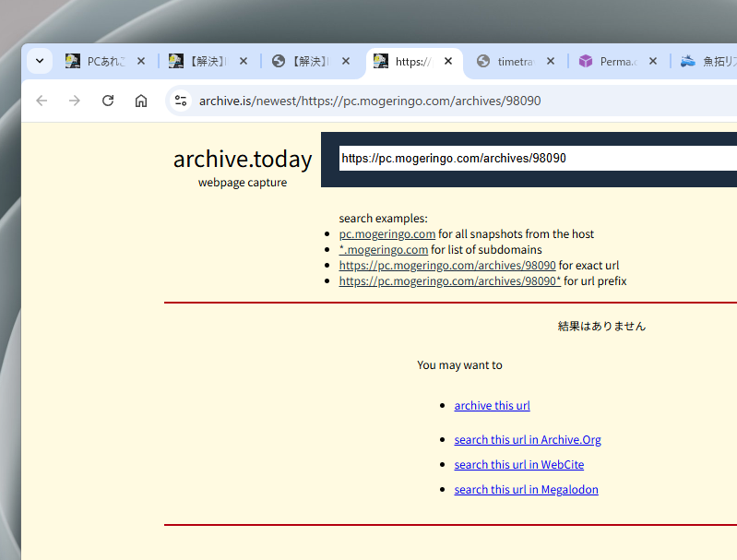This screenshot has height=560, width=737.
Task: Close the PCあれこ tab
Action: pyautogui.click(x=141, y=61)
